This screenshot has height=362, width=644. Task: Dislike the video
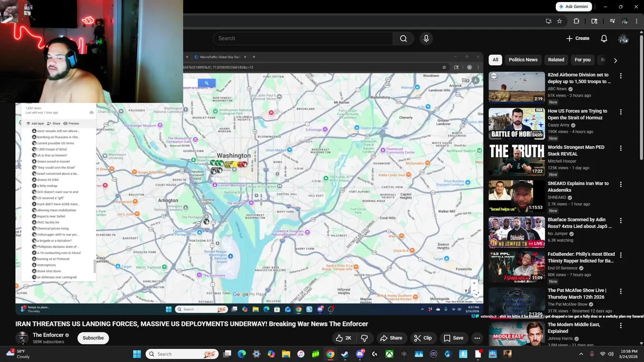364,338
